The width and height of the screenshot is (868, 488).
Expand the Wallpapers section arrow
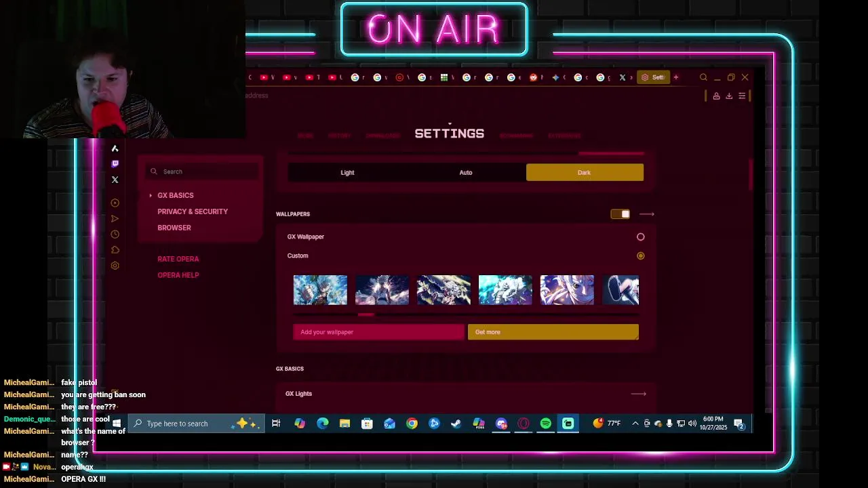pos(647,214)
